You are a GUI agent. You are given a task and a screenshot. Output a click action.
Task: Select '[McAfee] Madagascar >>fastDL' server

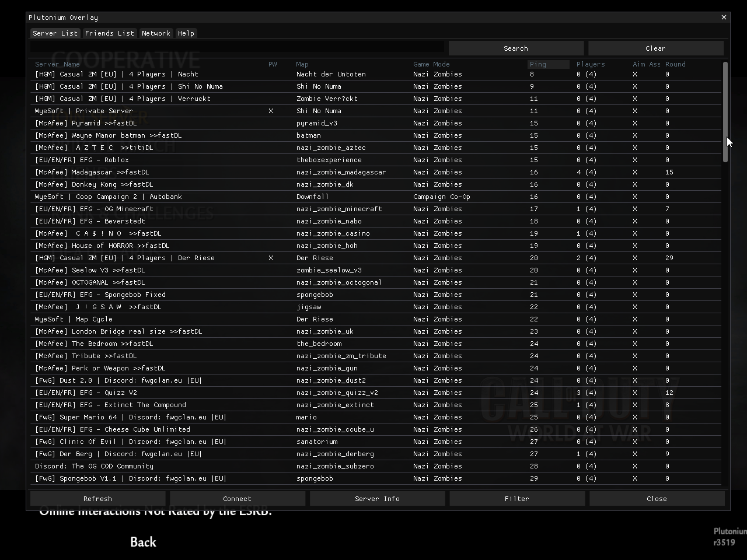click(376, 172)
